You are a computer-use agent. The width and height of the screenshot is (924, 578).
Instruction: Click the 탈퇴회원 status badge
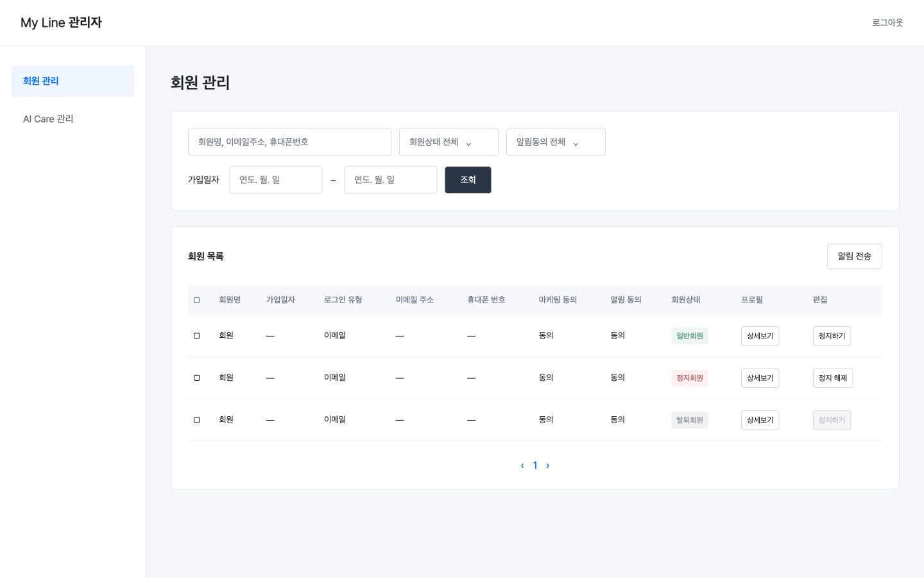point(690,420)
